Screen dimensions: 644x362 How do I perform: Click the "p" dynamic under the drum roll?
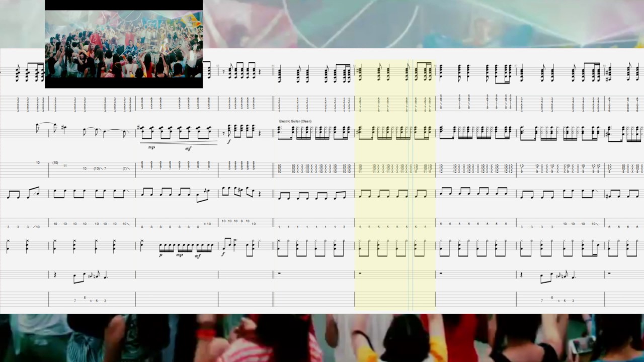tap(160, 255)
